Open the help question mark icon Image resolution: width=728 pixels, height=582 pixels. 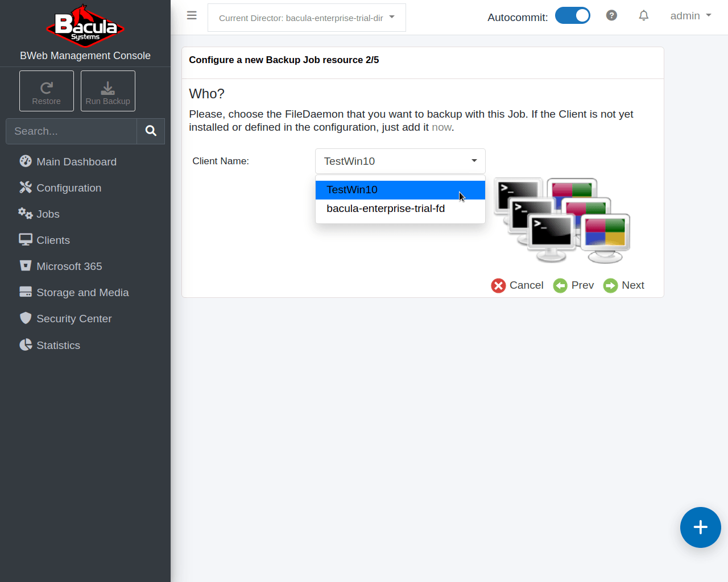[611, 15]
